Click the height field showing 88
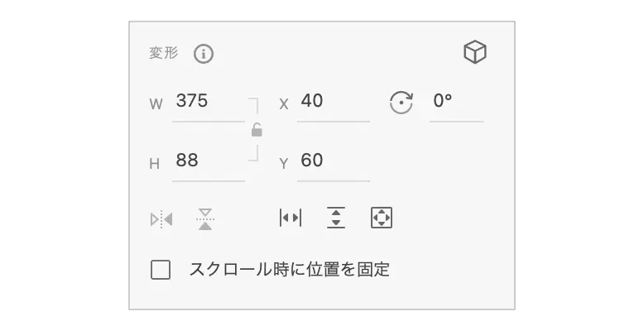 [x=207, y=161]
